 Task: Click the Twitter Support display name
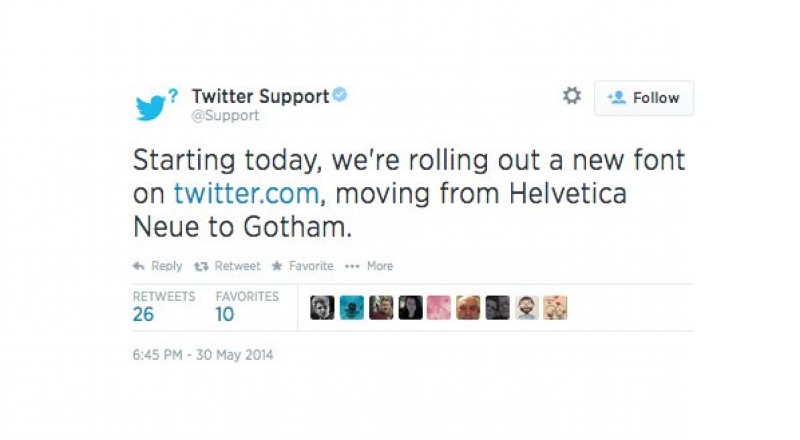coord(260,97)
